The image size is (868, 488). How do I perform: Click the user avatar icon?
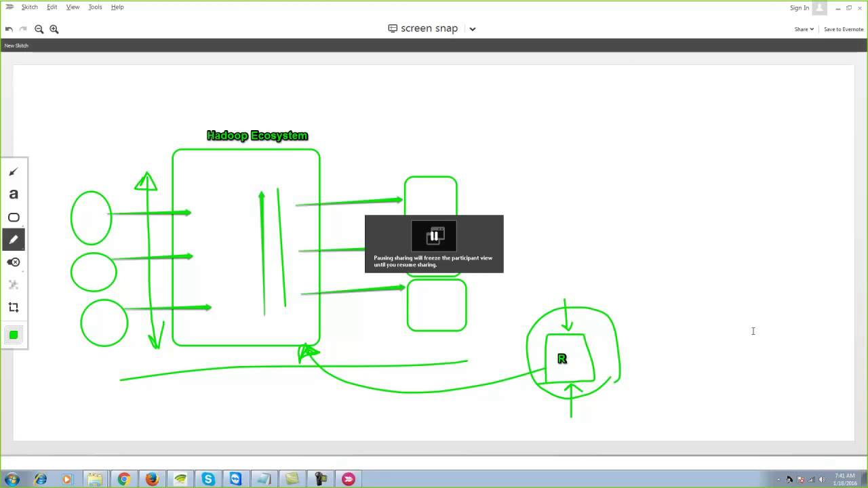tap(819, 7)
